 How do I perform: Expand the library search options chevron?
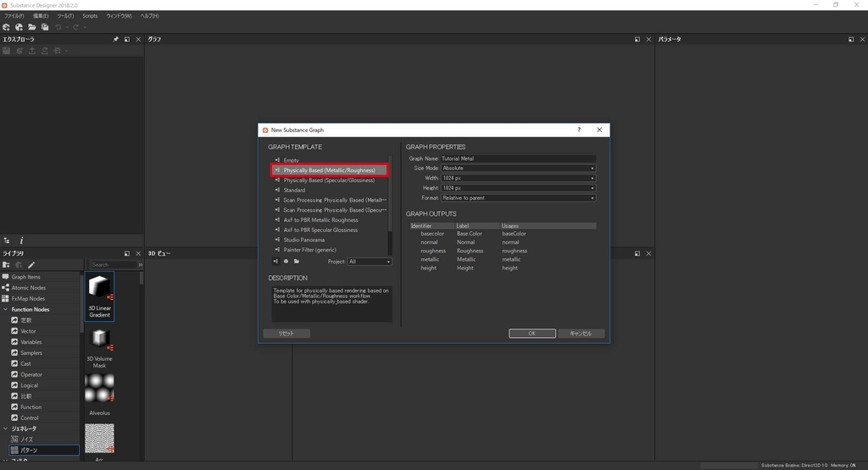tap(141, 265)
